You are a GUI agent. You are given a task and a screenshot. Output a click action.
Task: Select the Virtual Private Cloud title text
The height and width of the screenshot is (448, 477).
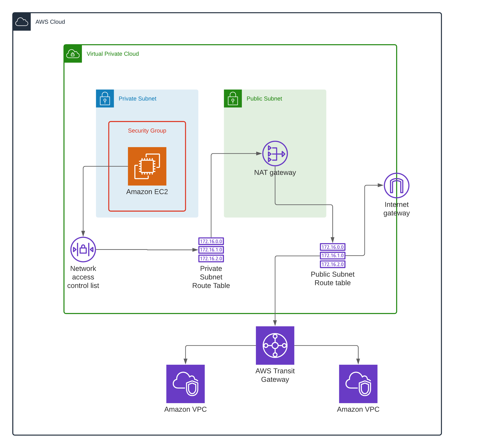pyautogui.click(x=113, y=54)
